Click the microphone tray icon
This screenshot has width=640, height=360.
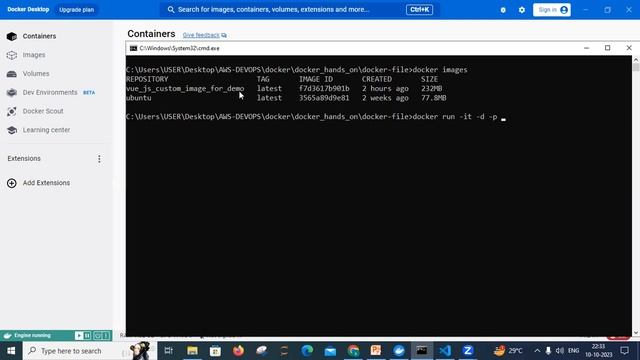548,351
